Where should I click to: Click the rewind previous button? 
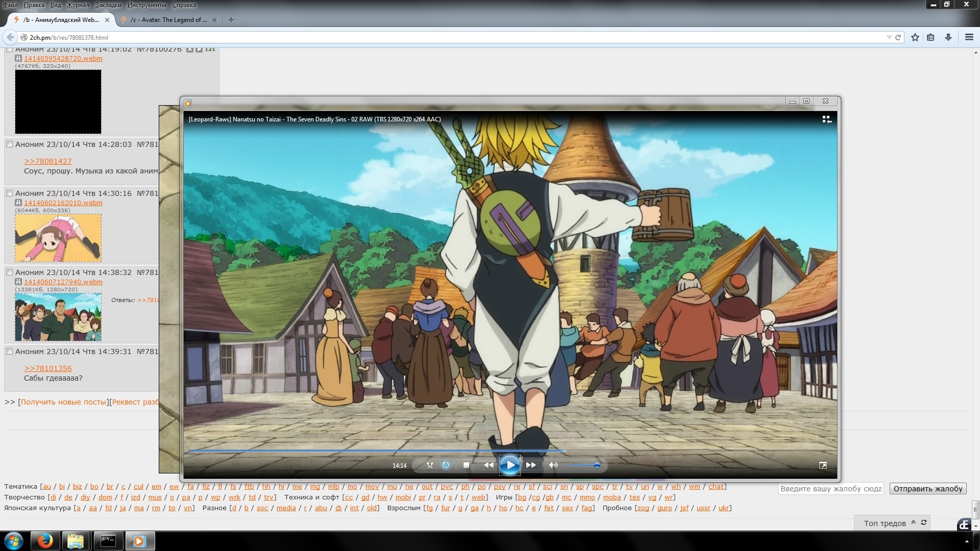tap(488, 465)
